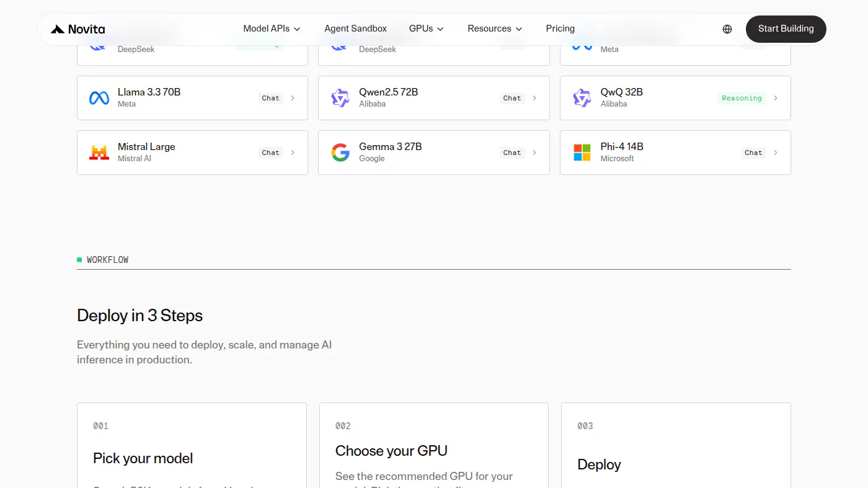Click the Start Building button

(786, 29)
